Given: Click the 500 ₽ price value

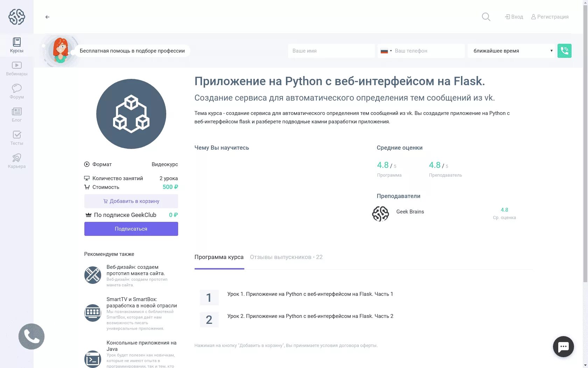Looking at the screenshot, I should point(170,187).
